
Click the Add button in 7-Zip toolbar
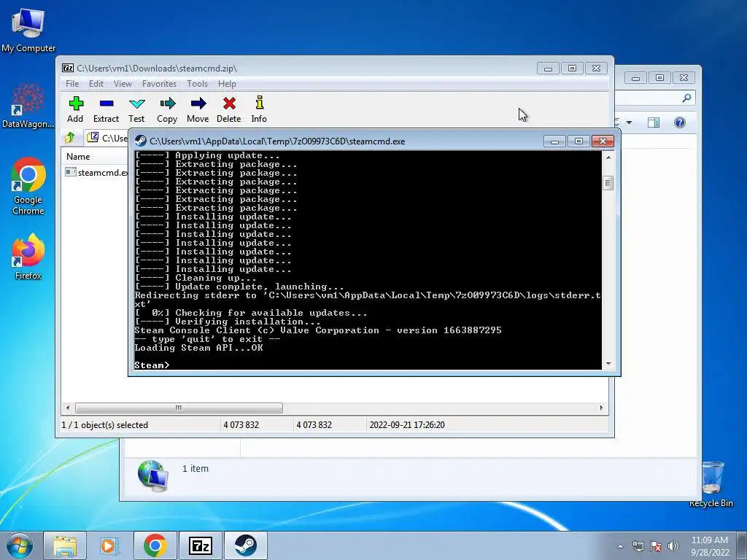(75, 109)
